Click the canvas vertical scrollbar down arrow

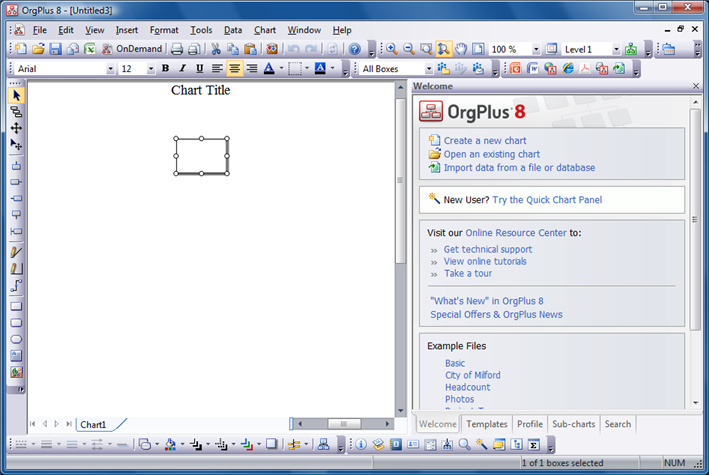pyautogui.click(x=400, y=411)
